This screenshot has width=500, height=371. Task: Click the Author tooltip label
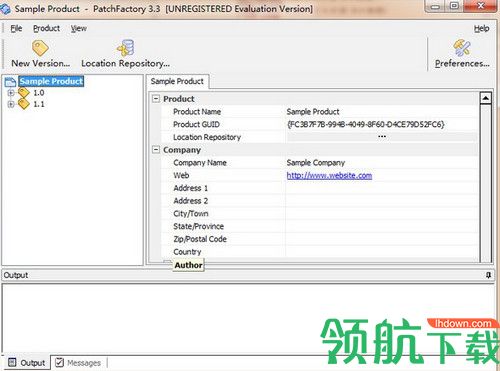point(188,265)
